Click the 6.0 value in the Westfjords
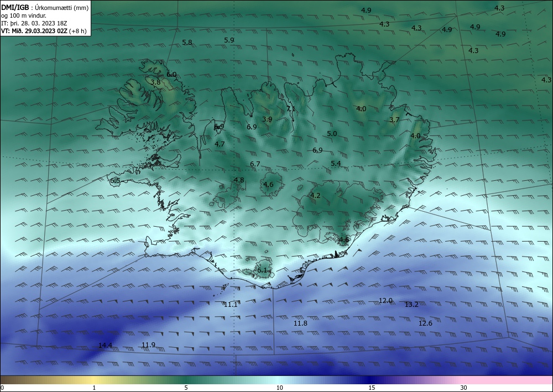Viewport: 553px width, 392px height. pyautogui.click(x=171, y=75)
